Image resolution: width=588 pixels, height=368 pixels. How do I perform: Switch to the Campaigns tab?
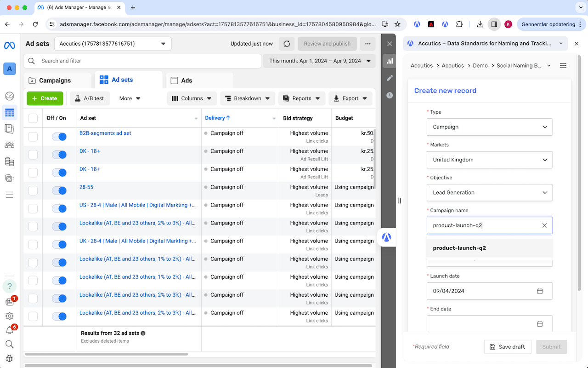tap(57, 80)
